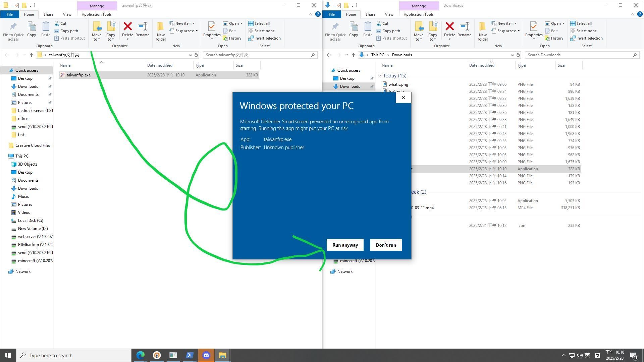Collapse the ribbon in the taiwanfrp window
644x362 pixels.
310,14
